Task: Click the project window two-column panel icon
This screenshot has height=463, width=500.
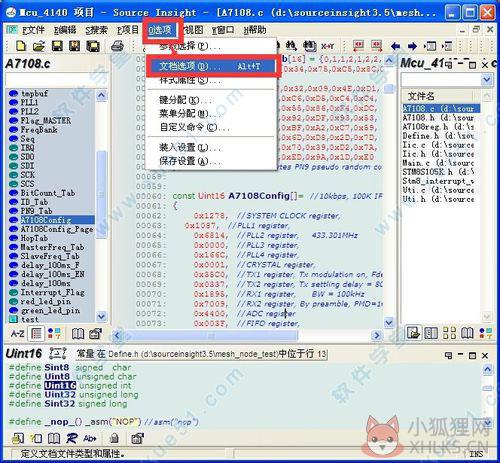Action: tap(431, 333)
